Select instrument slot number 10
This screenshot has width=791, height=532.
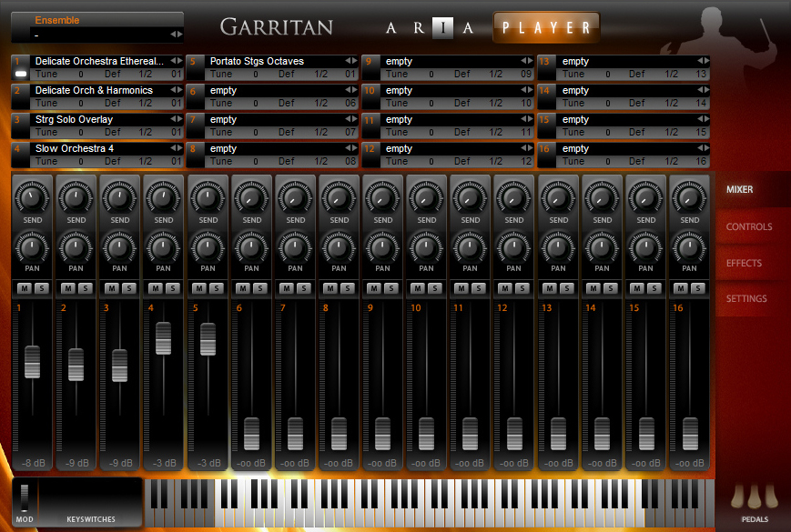tap(370, 96)
